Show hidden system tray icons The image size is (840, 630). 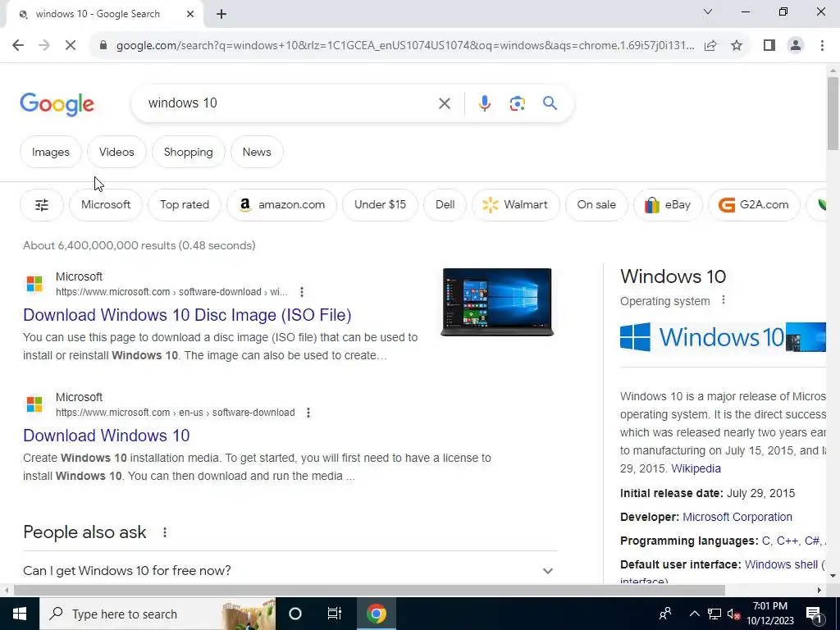click(694, 614)
